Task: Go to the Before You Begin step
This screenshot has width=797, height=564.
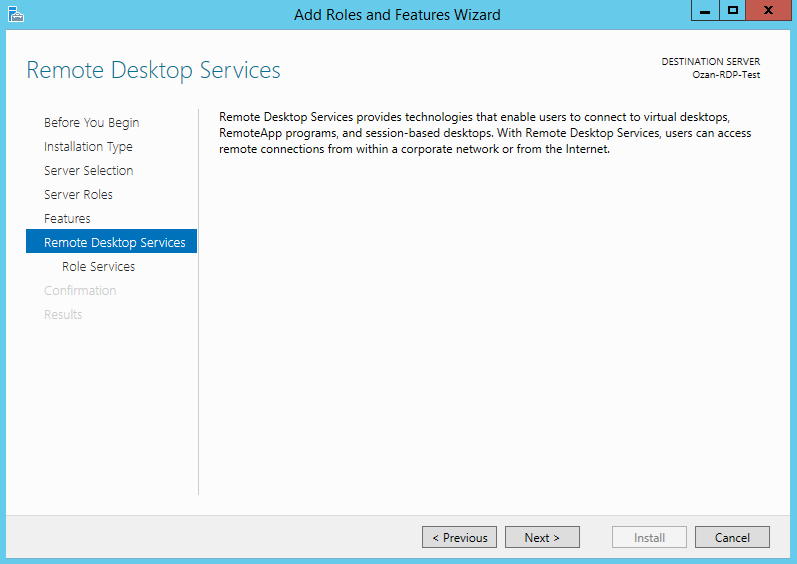Action: [91, 123]
